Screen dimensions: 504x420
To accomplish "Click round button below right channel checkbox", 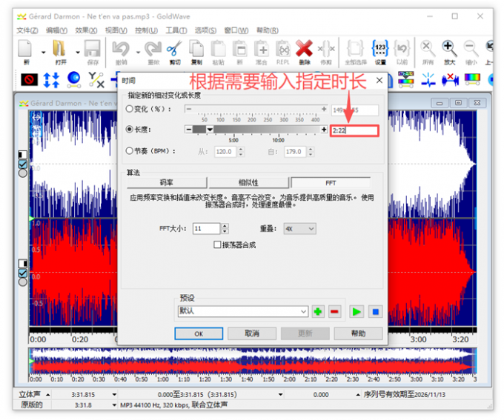I will click(22, 282).
